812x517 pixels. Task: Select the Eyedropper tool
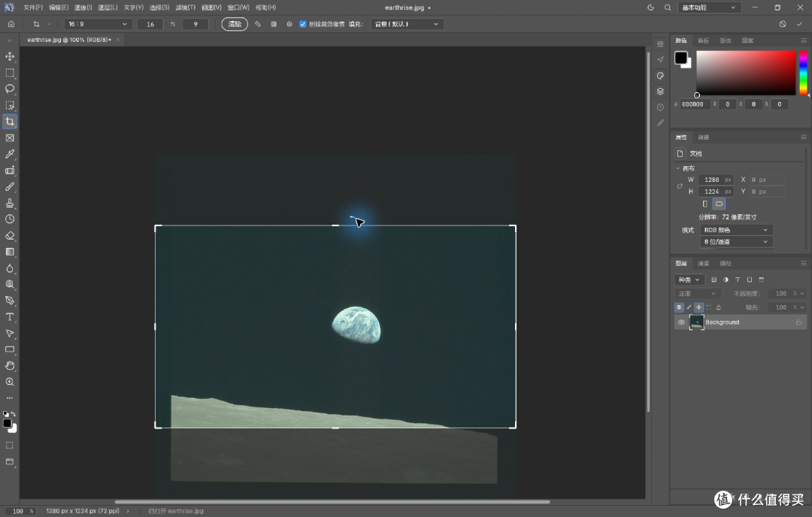tap(10, 154)
